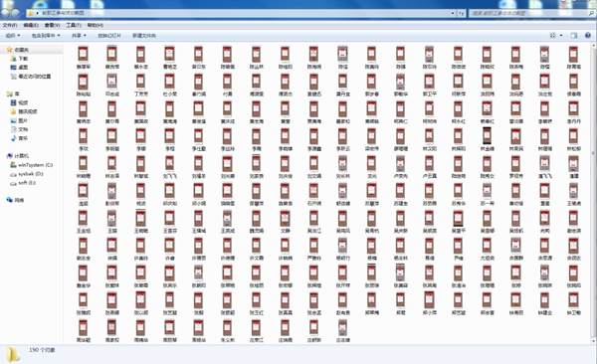
Task: Click the Back navigation arrow button
Action: pyautogui.click(x=5, y=13)
